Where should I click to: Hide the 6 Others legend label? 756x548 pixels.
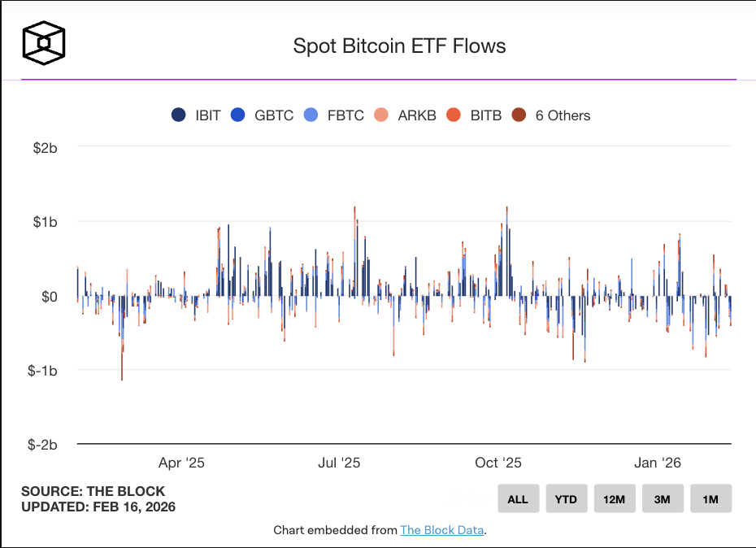click(x=563, y=115)
